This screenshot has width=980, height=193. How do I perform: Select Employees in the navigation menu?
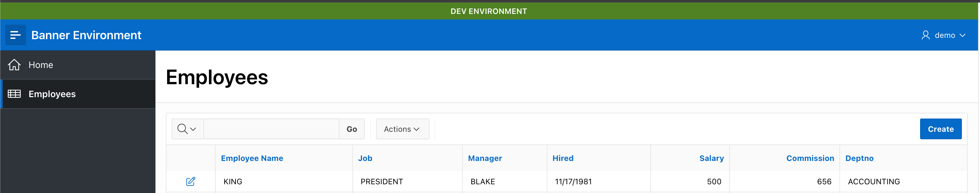78,94
